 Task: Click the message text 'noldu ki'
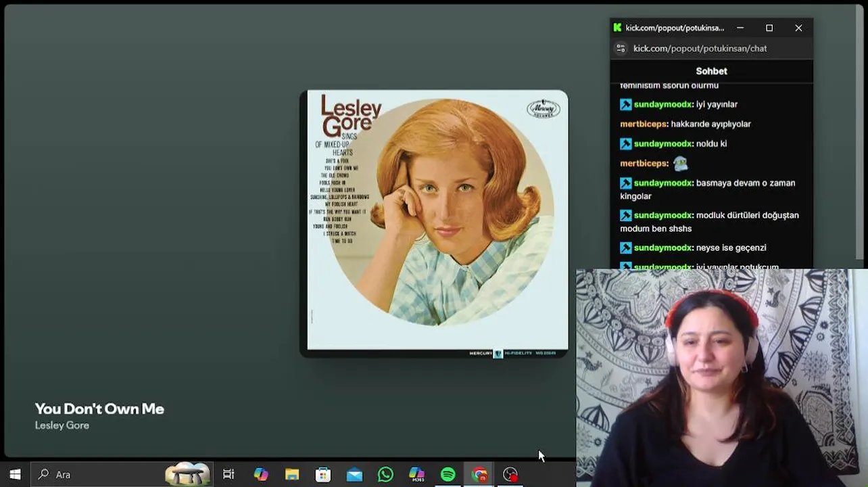[711, 143]
